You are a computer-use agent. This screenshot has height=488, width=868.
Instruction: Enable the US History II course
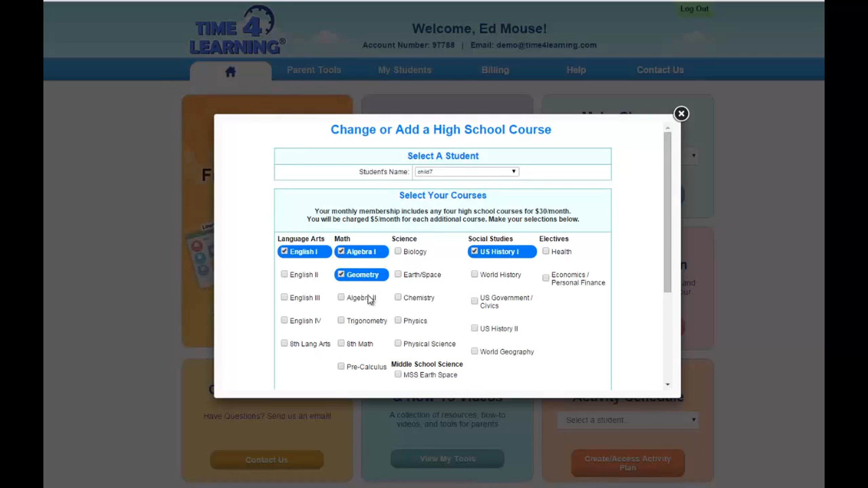475,328
